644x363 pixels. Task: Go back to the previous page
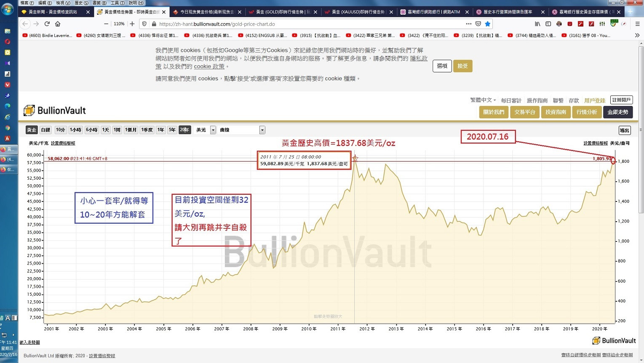tap(25, 24)
